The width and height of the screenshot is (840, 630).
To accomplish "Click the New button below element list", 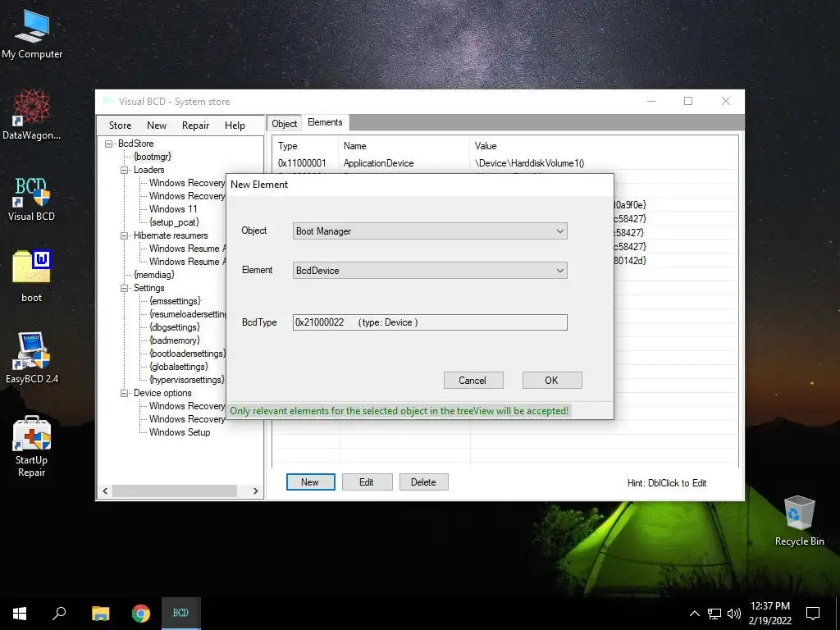I will click(311, 482).
